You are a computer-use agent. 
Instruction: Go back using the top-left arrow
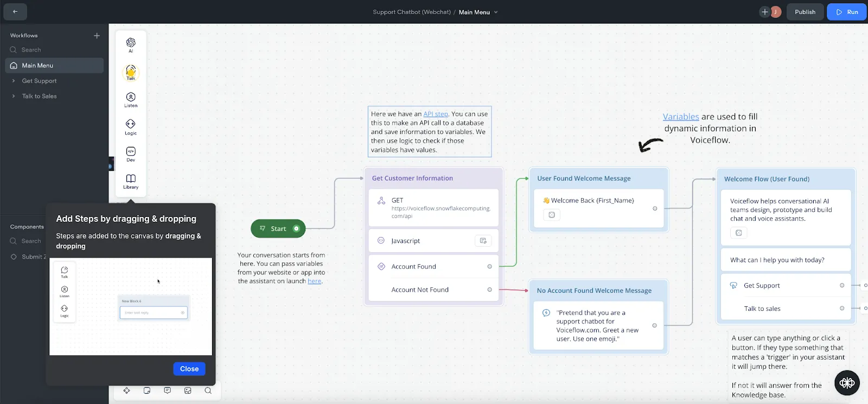(x=15, y=11)
